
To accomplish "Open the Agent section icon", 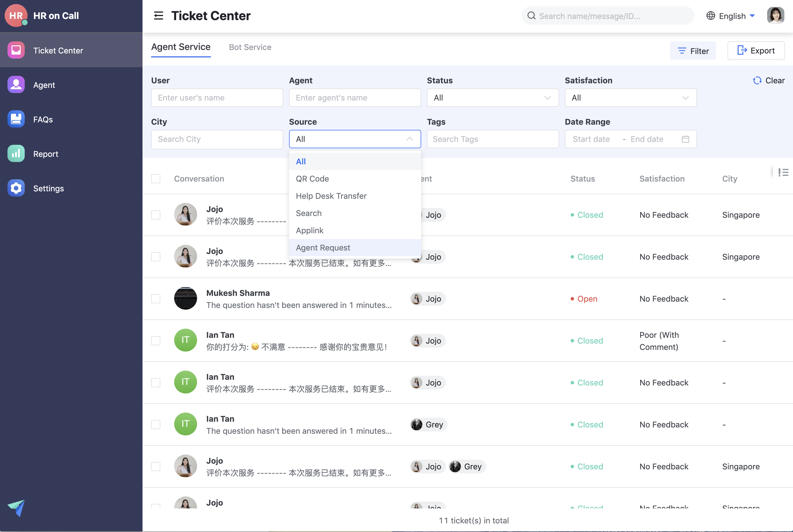I will (16, 84).
